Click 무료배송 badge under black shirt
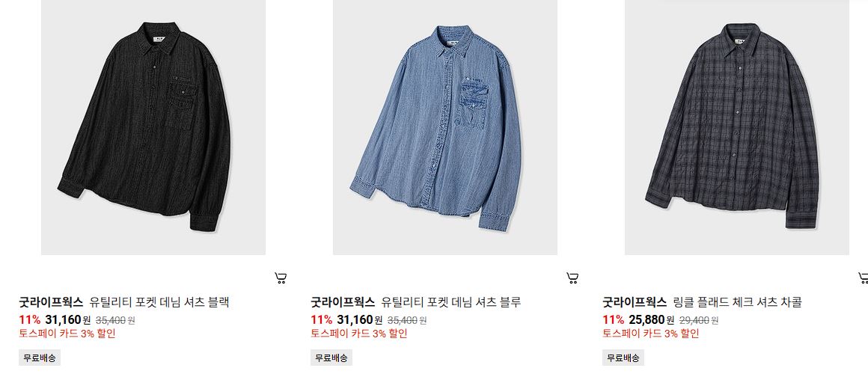868x374 pixels. pos(40,358)
